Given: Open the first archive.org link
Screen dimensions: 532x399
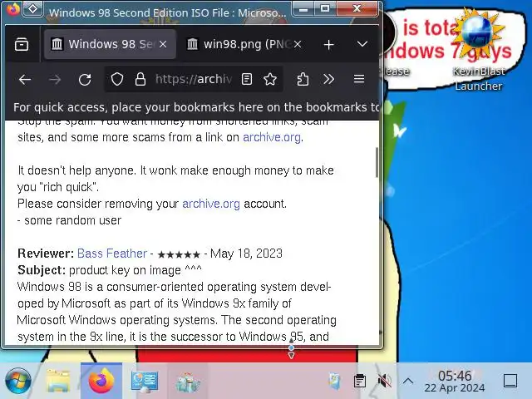Looking at the screenshot, I should pyautogui.click(x=272, y=137).
